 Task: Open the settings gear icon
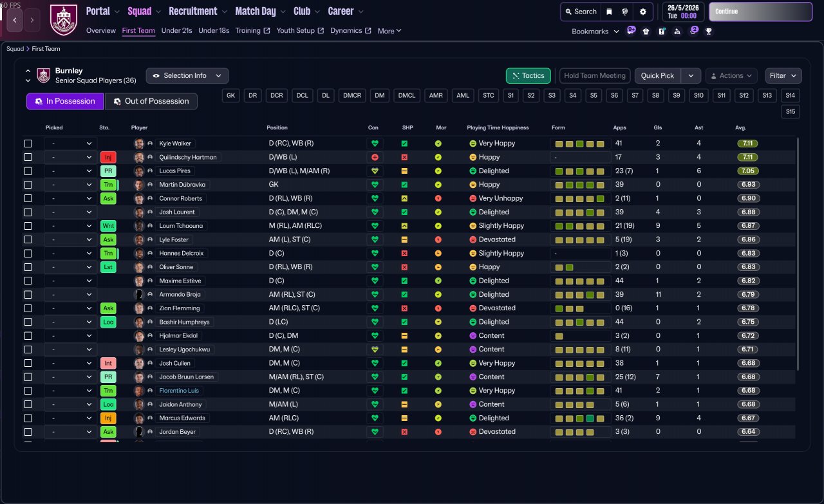tap(642, 12)
